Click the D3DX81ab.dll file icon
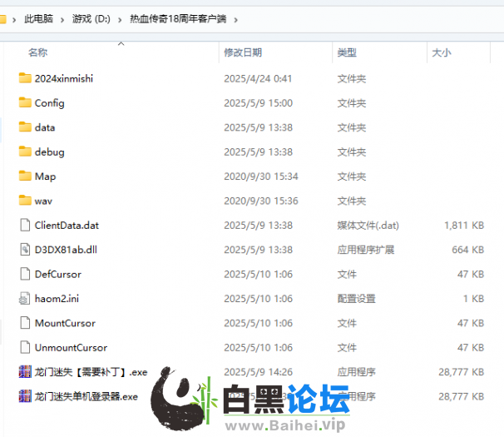The image size is (504, 437). click(x=25, y=250)
